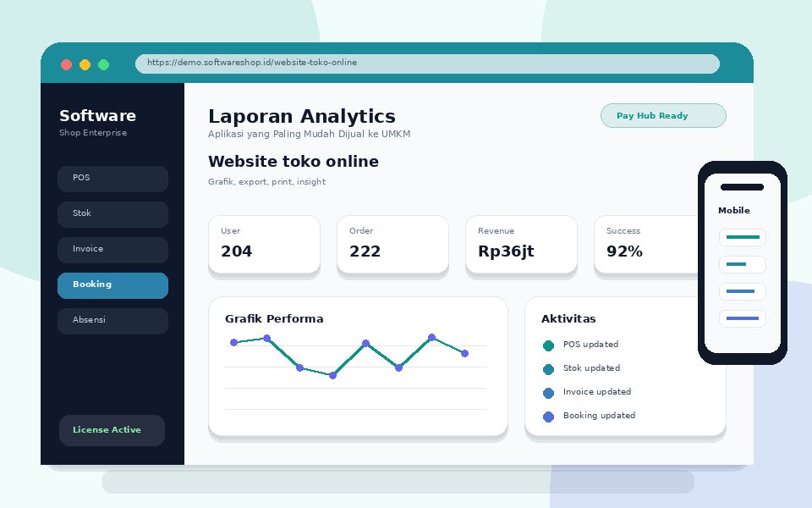Screen dimensions: 812x508
Task: Open the Absensi sidebar item
Action: click(112, 322)
